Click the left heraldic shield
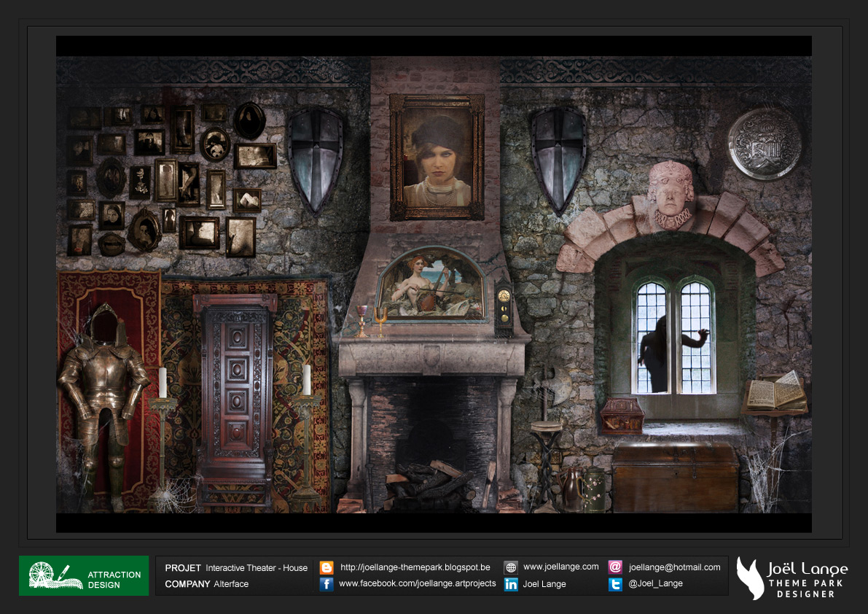Image resolution: width=868 pixels, height=614 pixels. click(x=315, y=160)
